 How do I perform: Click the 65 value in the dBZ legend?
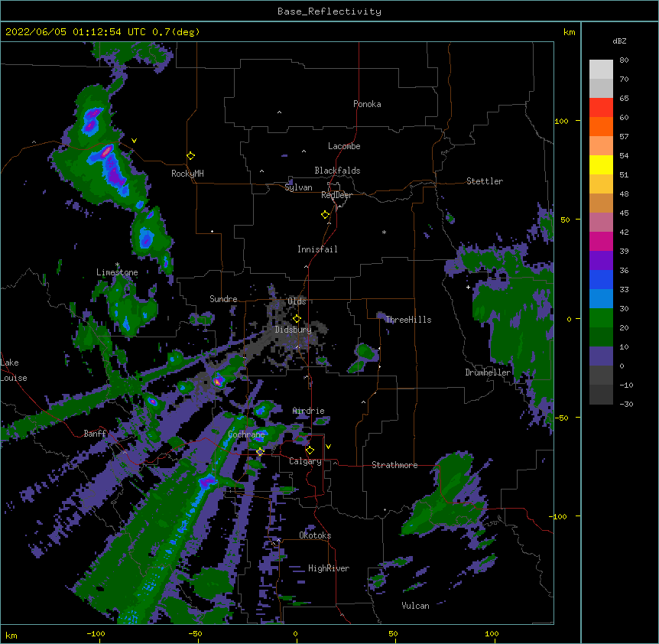pyautogui.click(x=624, y=99)
